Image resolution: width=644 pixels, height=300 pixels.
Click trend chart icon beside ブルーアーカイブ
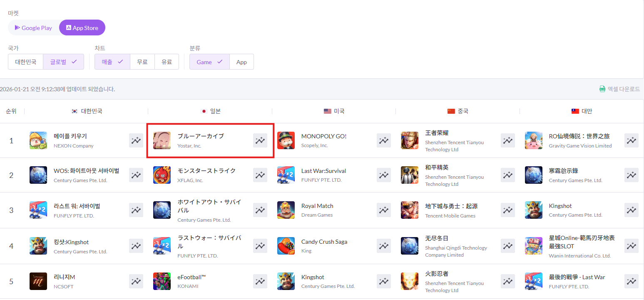[260, 141]
